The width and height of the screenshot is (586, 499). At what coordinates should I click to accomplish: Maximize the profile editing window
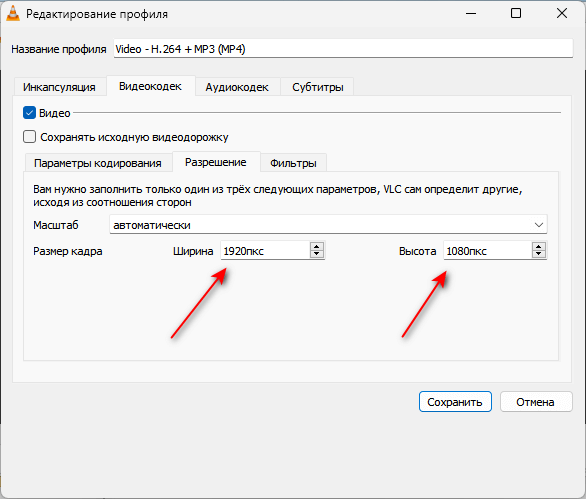coord(516,13)
